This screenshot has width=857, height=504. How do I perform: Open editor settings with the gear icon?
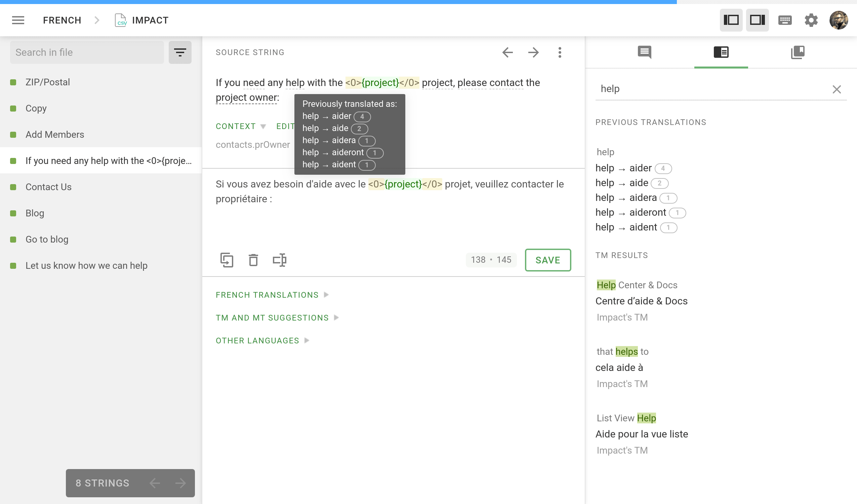811,20
